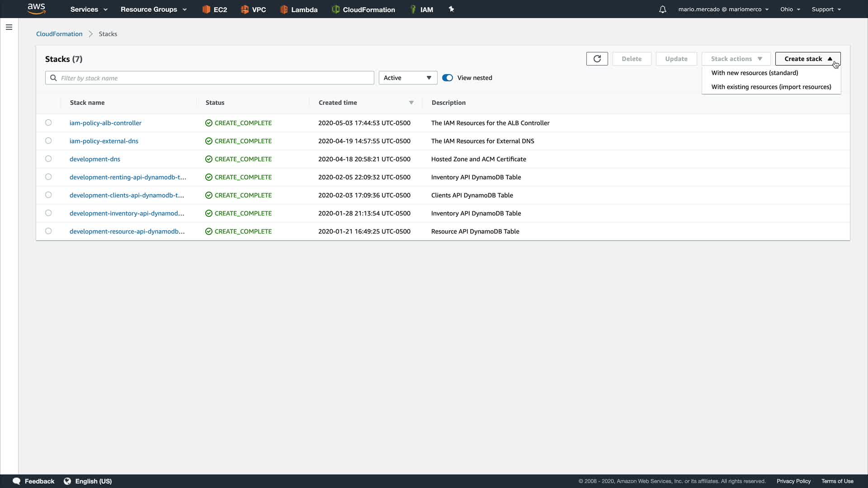Open the EC2 service shortcut
Screen dimensions: 868x488
coord(215,9)
